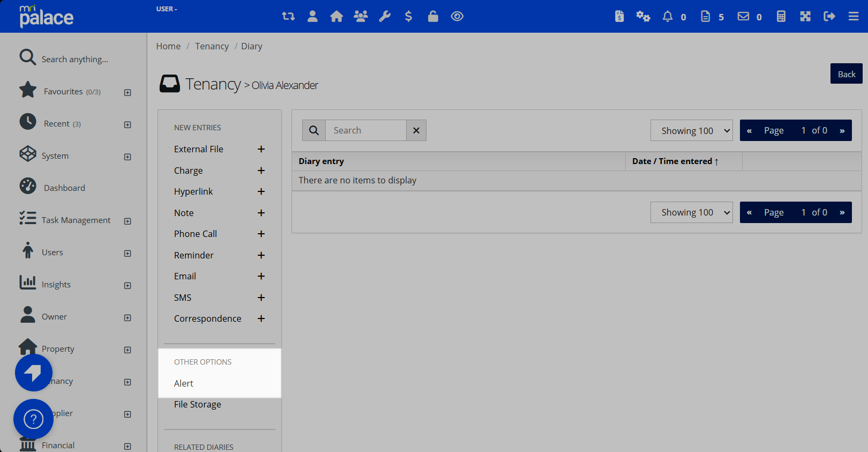868x452 pixels.
Task: Click the Search anything sidebar field
Action: (x=75, y=60)
